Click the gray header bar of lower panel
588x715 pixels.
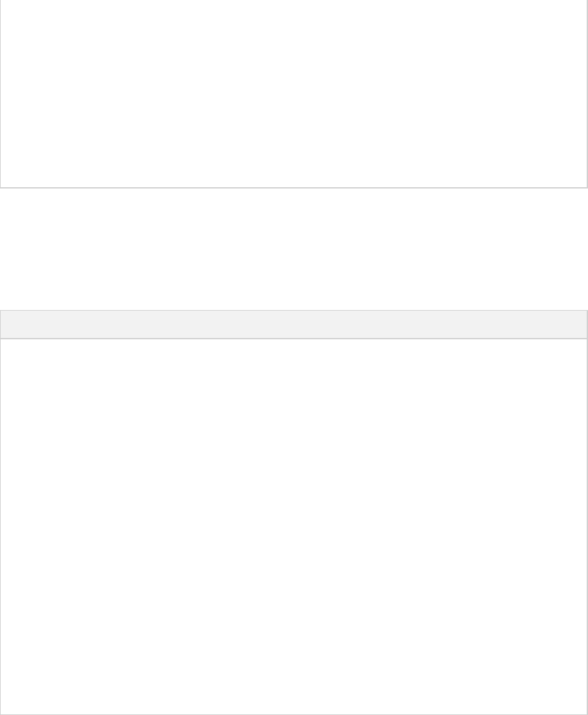pos(294,324)
